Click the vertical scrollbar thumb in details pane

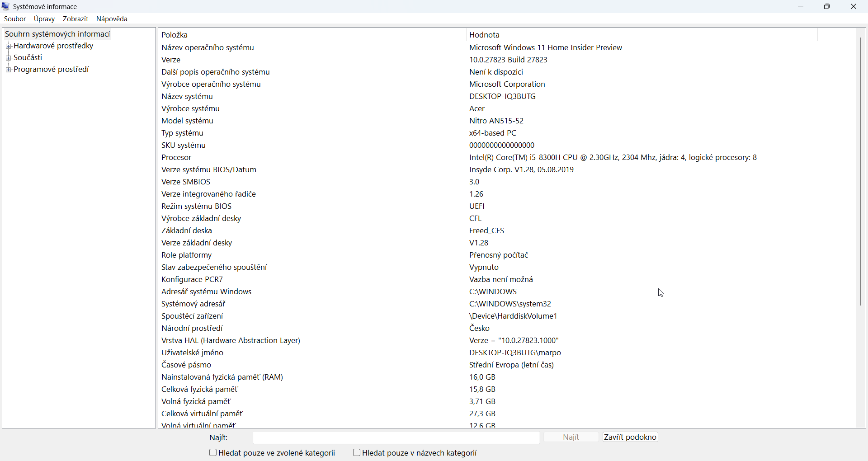pos(860,172)
